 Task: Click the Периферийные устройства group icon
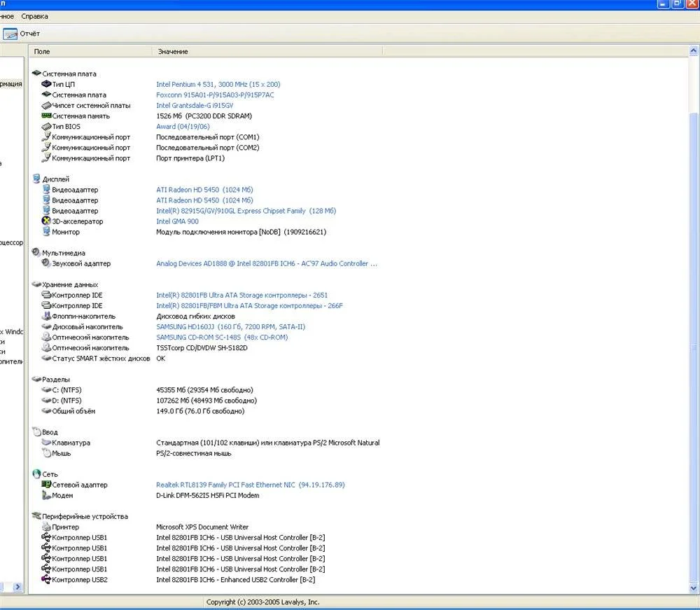(36, 515)
